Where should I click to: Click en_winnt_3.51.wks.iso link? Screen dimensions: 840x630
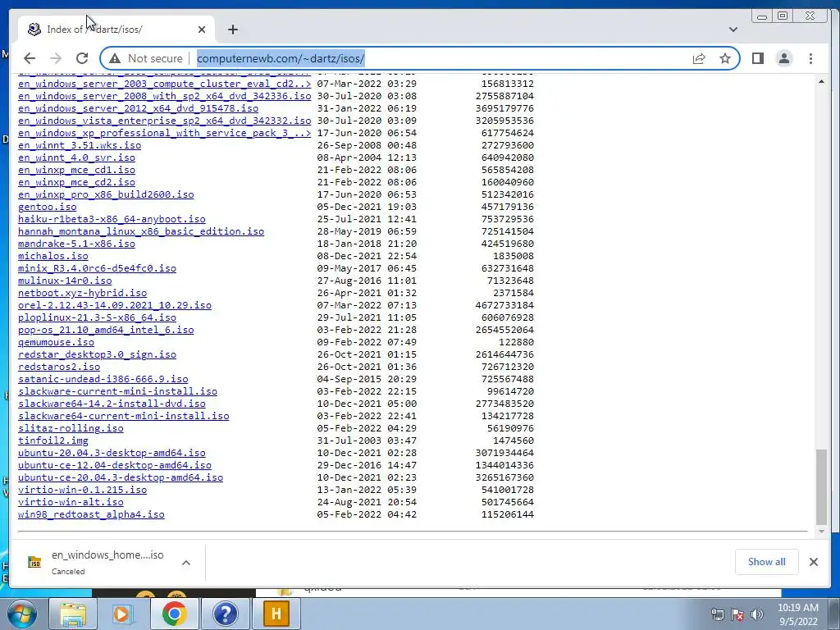pyautogui.click(x=80, y=145)
